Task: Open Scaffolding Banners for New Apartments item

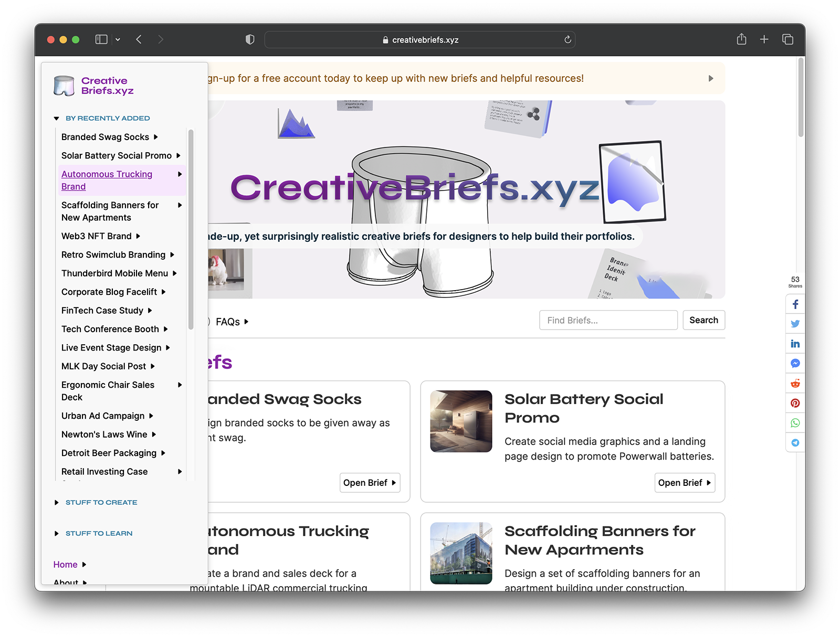Action: 121,211
